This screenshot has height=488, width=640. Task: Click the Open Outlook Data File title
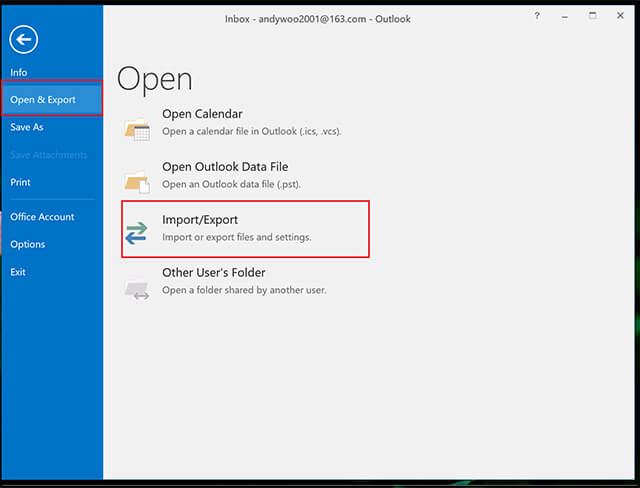pyautogui.click(x=225, y=166)
